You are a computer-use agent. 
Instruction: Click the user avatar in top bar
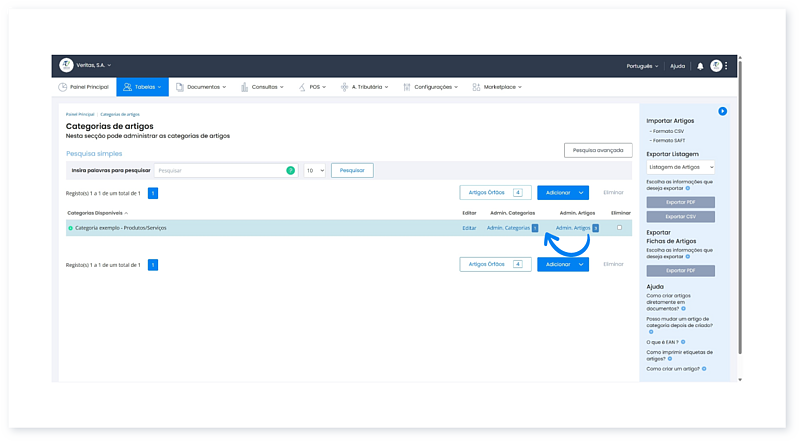(716, 66)
